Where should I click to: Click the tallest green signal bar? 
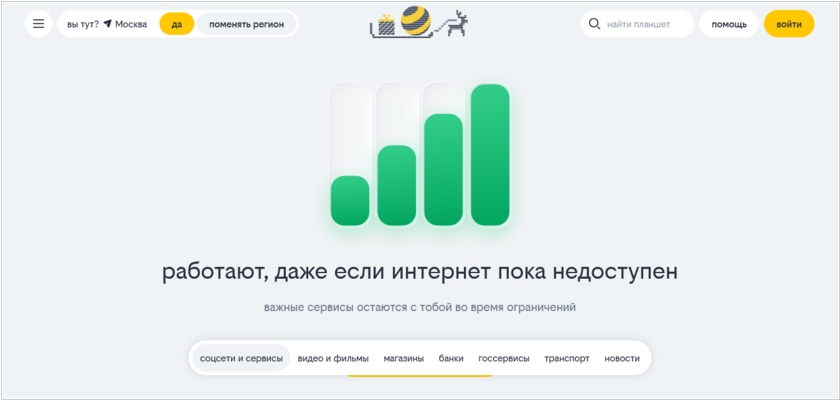pyautogui.click(x=490, y=155)
